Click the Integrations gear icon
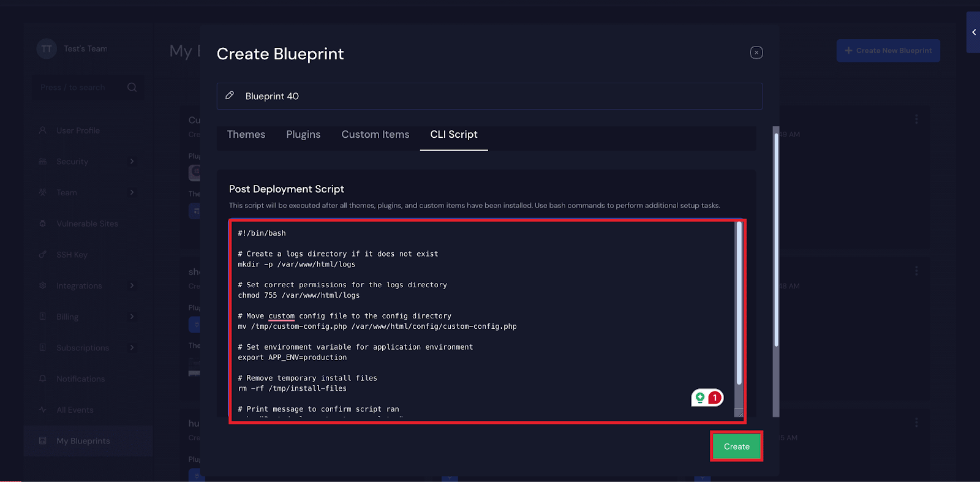Viewport: 980px width, 482px height. [43, 285]
